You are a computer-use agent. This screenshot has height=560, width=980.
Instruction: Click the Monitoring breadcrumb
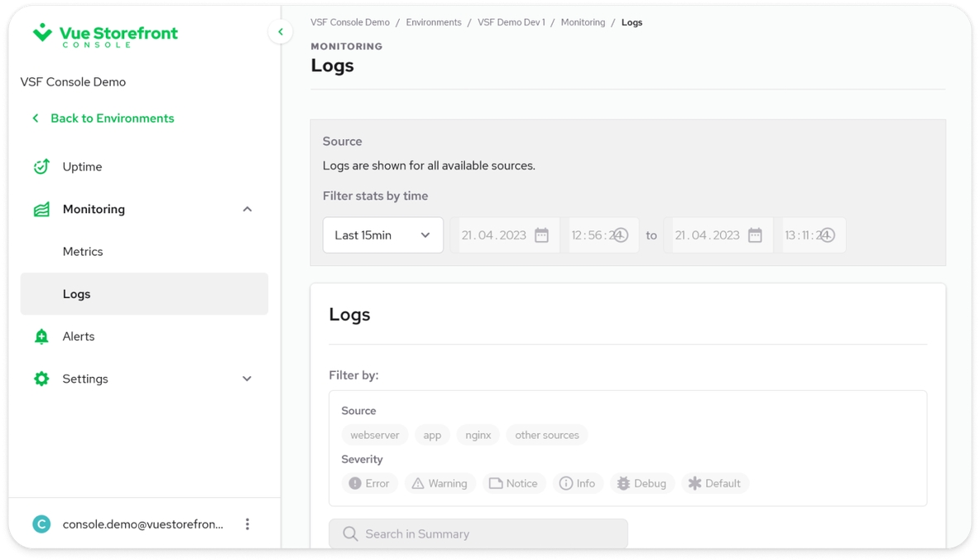pyautogui.click(x=584, y=22)
